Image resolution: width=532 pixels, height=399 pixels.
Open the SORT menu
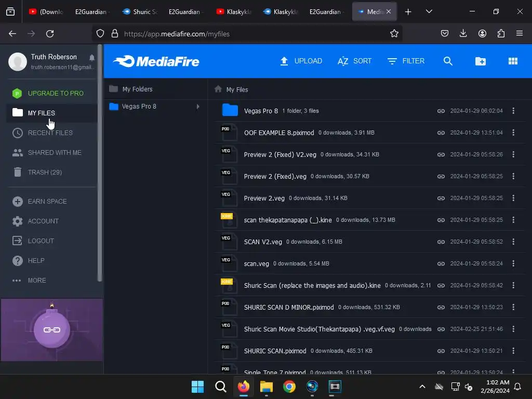click(x=354, y=61)
